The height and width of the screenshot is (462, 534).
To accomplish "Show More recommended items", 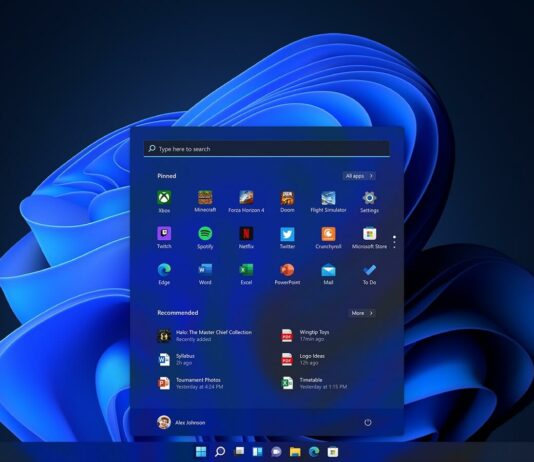I will point(362,313).
